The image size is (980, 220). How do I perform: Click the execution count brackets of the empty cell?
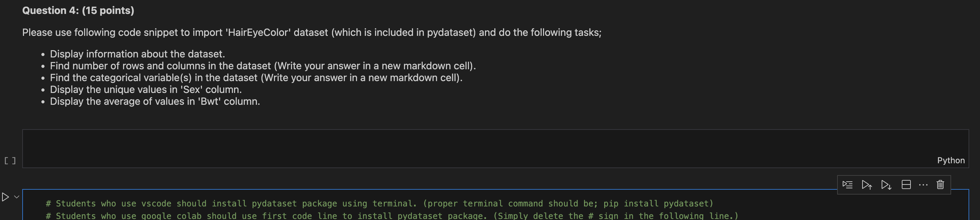tap(10, 160)
